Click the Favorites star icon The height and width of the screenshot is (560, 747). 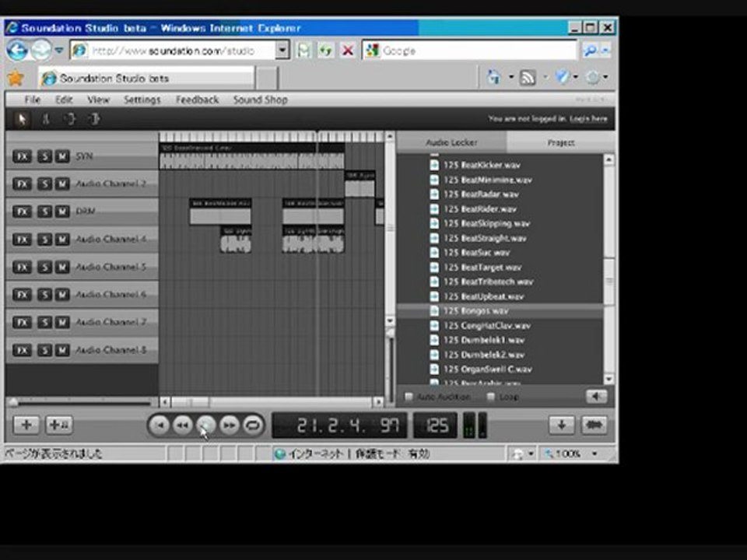(16, 78)
